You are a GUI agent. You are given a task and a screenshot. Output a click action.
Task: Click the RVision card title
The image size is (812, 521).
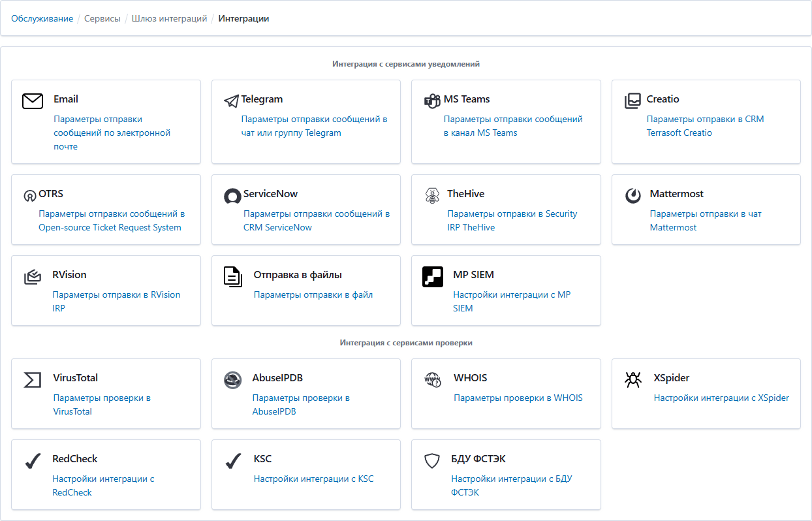pos(69,275)
